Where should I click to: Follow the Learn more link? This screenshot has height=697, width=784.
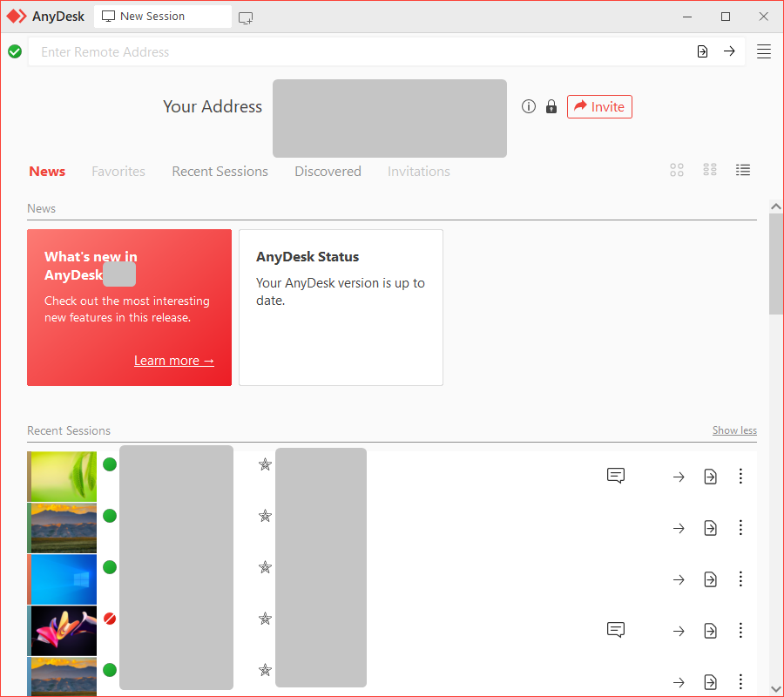174,361
